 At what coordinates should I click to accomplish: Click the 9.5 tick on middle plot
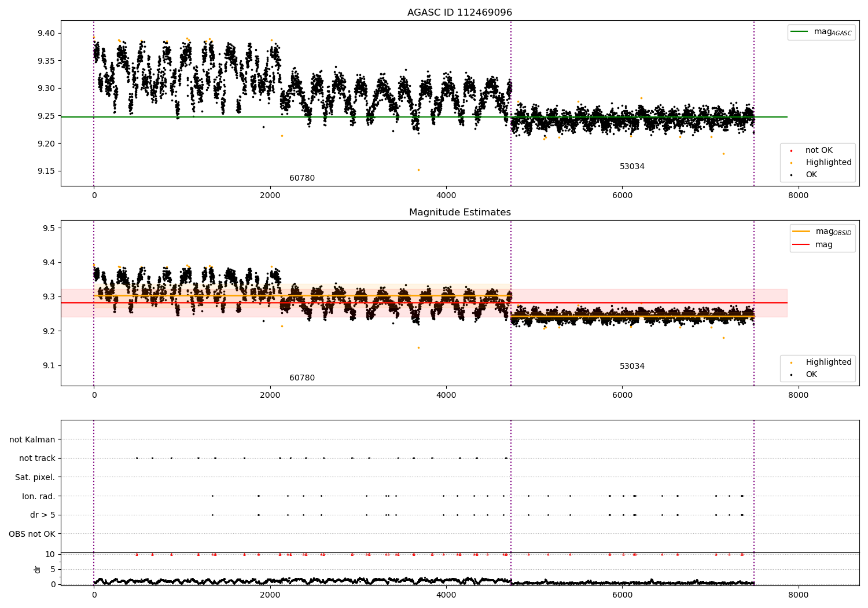49,228
